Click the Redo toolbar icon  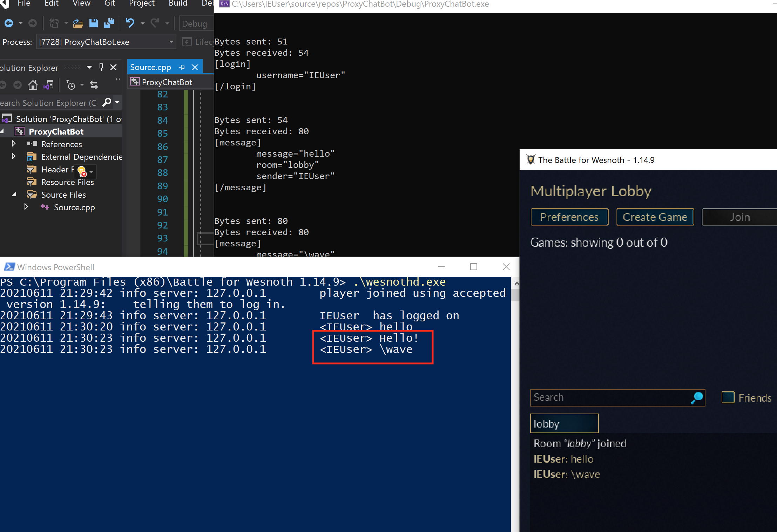pos(155,23)
